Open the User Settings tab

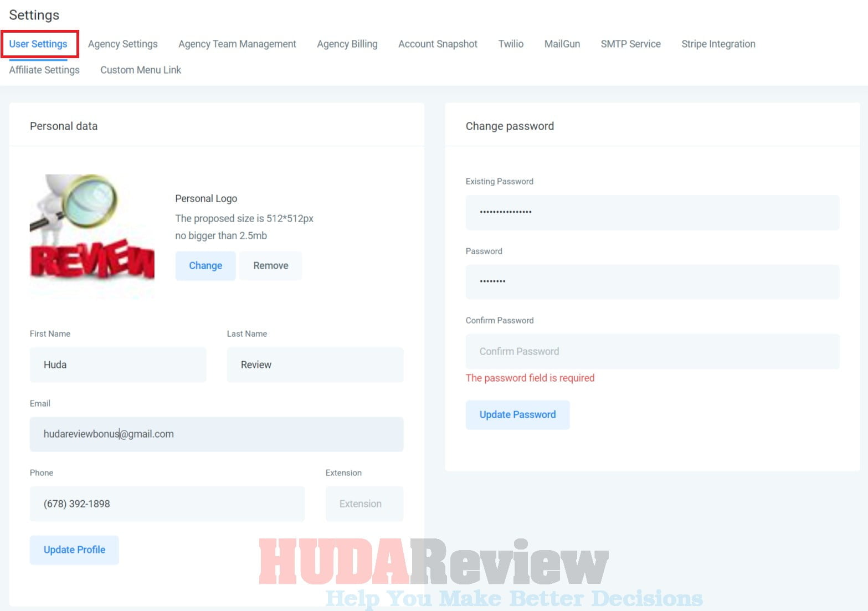38,44
